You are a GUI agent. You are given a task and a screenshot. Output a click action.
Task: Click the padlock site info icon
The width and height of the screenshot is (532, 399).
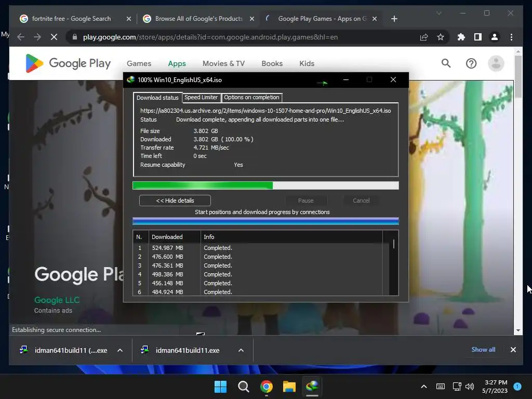point(75,37)
